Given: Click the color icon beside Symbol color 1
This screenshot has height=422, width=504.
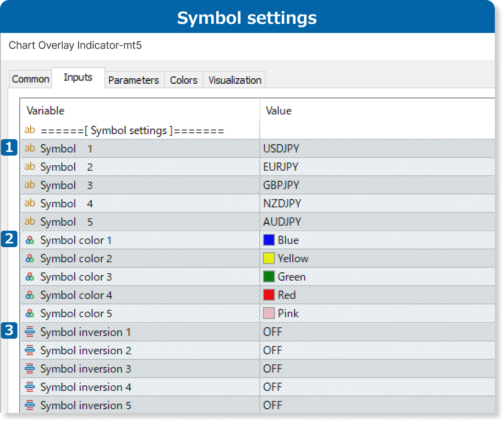Looking at the screenshot, I should click(x=30, y=240).
